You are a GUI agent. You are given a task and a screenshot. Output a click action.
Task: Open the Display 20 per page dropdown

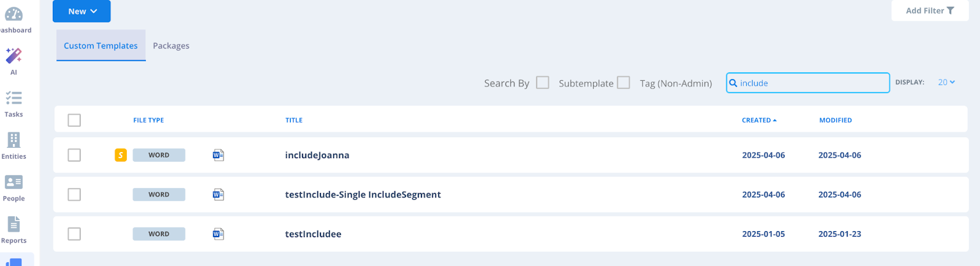pos(946,82)
